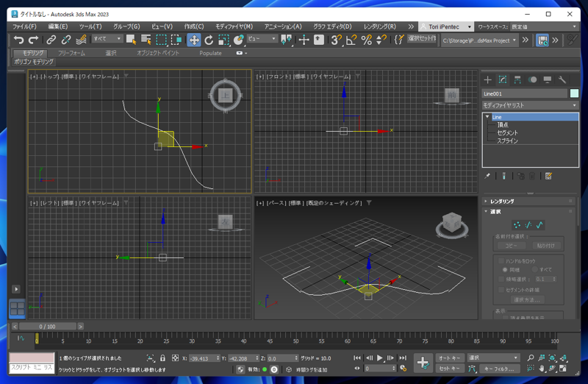Viewport: 588px width, 384px height.
Task: Activate the Rotate tool in toolbar
Action: click(x=209, y=40)
